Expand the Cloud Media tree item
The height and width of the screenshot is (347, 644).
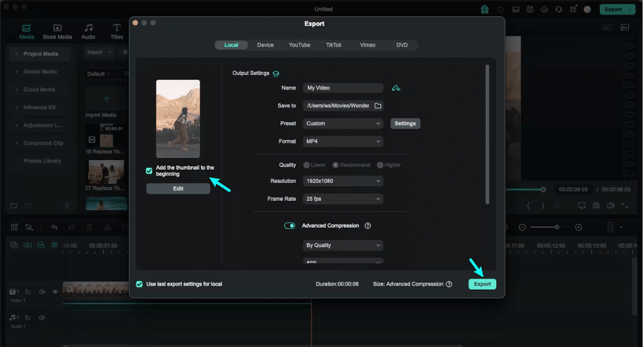pos(16,90)
